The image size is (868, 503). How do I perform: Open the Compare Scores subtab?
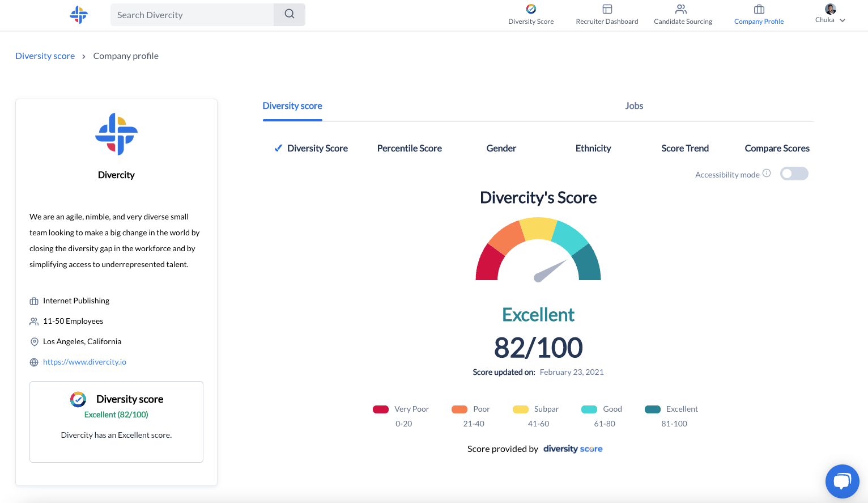click(777, 148)
